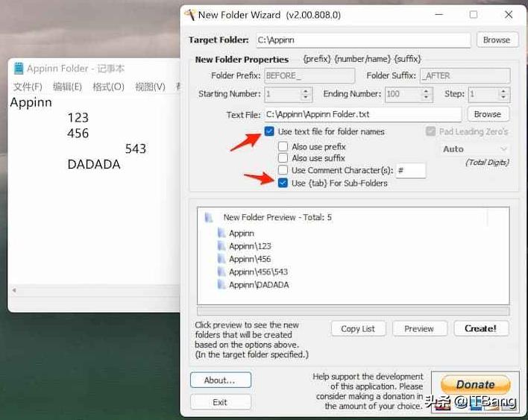Open 文件(F) menu in Notepad
This screenshot has width=528, height=420.
(28, 87)
